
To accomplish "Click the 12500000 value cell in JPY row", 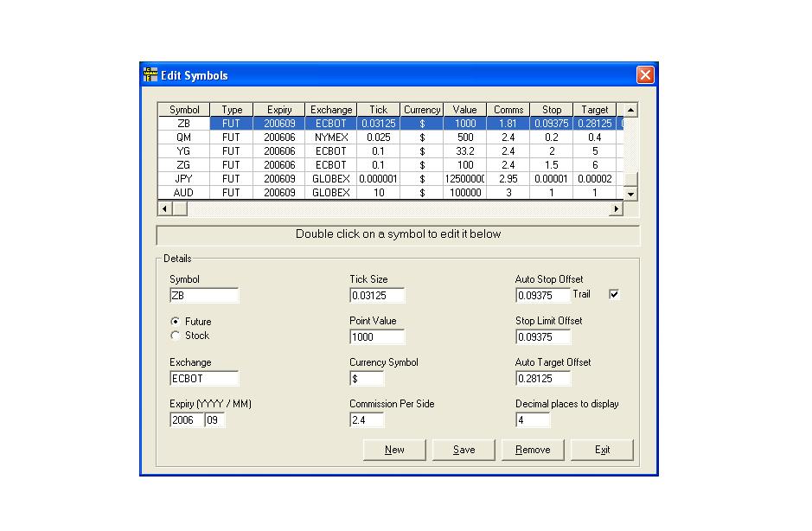I will tap(464, 179).
